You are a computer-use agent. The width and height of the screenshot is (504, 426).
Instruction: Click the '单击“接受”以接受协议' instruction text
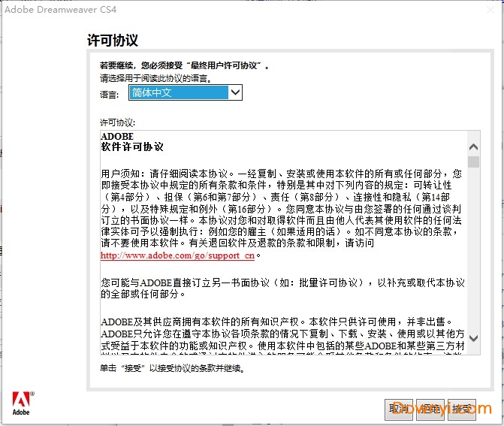(172, 368)
